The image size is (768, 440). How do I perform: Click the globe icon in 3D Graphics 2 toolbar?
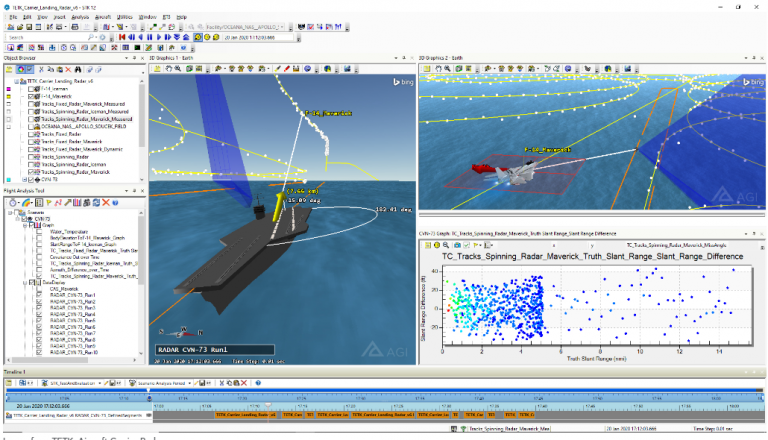point(608,69)
